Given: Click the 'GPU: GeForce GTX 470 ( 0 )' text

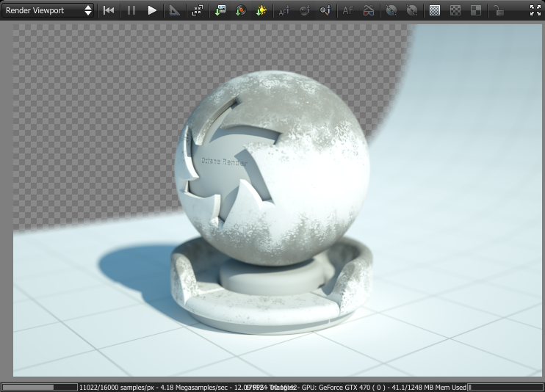Looking at the screenshot, I should coord(344,387).
